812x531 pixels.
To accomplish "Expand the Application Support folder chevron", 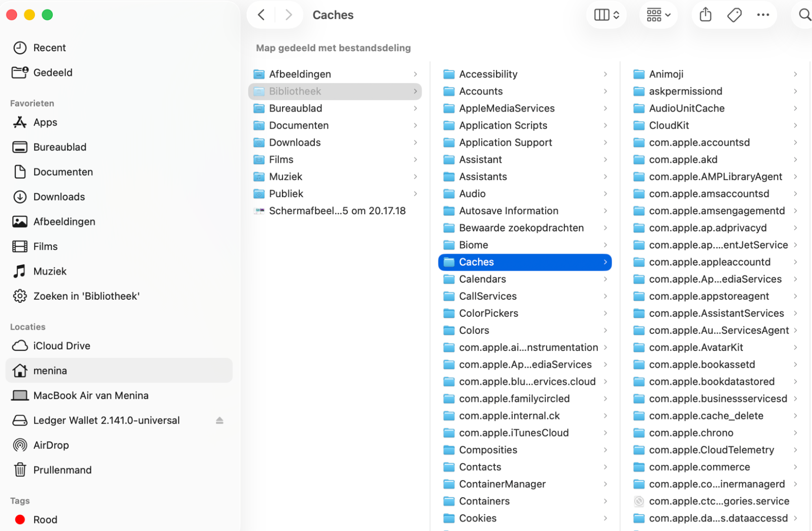I will click(605, 143).
